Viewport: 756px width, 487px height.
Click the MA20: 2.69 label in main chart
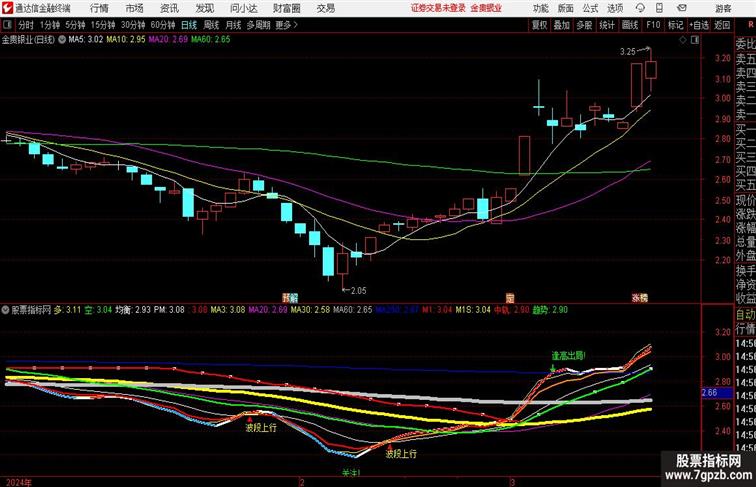[168, 40]
